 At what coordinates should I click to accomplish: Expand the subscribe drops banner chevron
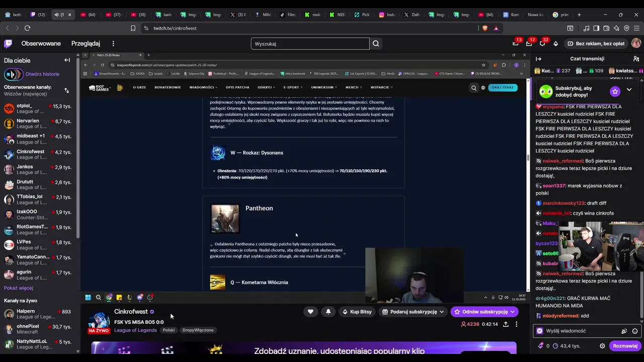coord(629,90)
